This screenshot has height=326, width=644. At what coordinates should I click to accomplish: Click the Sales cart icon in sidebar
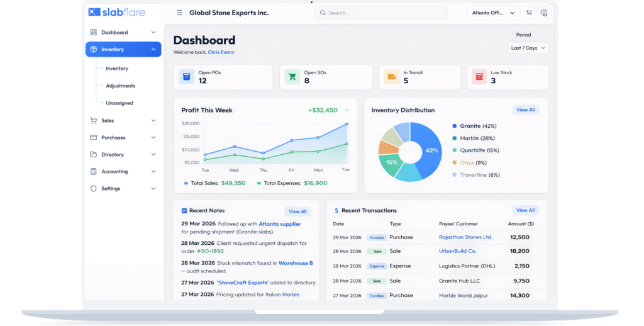click(94, 120)
